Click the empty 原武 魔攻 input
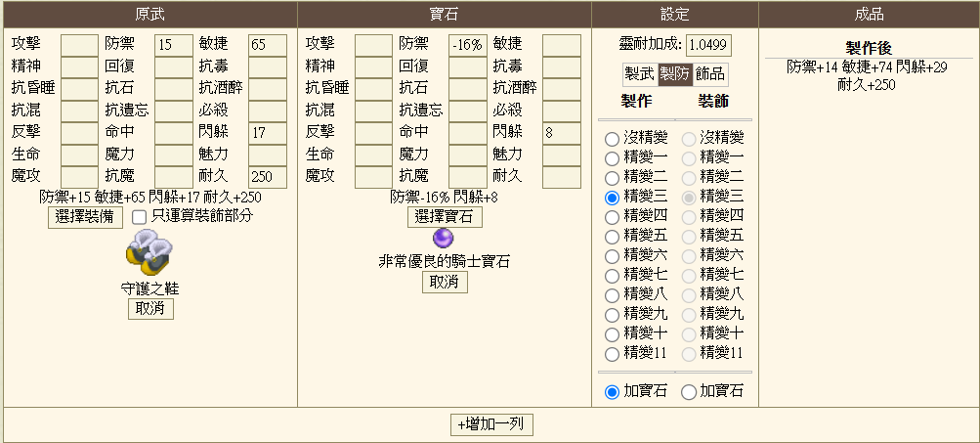 pyautogui.click(x=79, y=177)
